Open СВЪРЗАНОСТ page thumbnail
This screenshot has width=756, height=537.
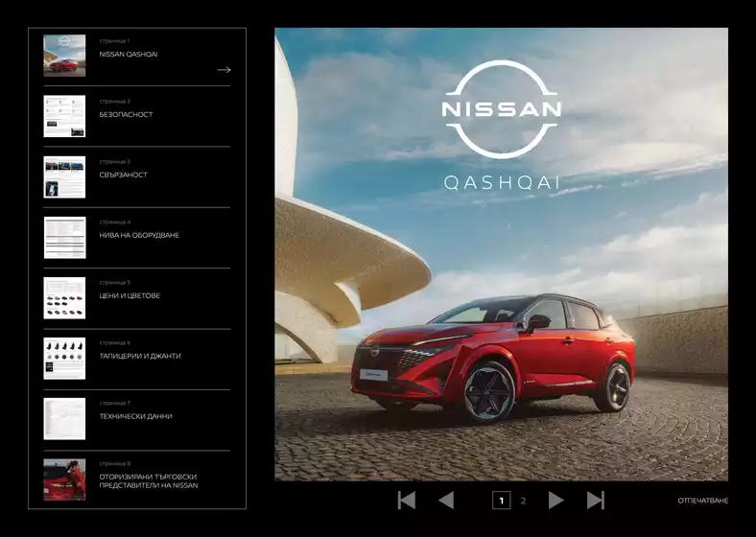(64, 176)
